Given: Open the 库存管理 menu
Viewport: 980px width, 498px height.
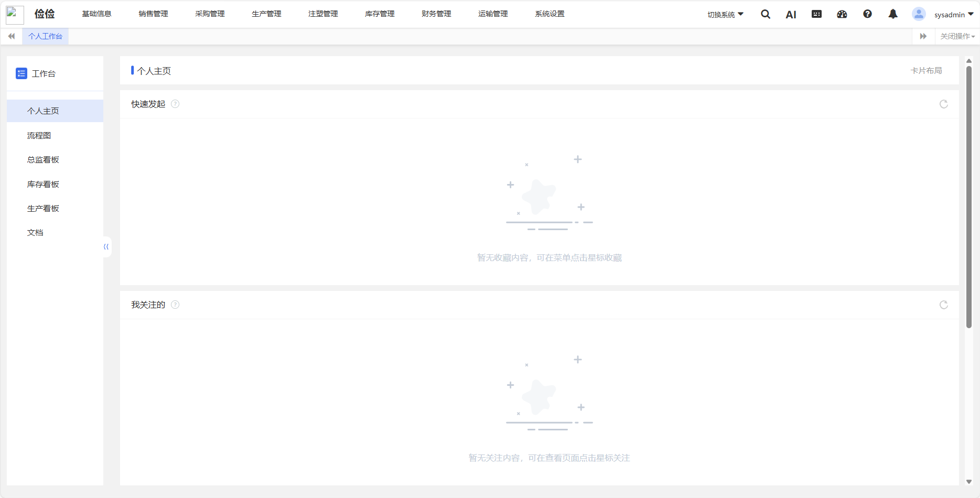Looking at the screenshot, I should (379, 14).
